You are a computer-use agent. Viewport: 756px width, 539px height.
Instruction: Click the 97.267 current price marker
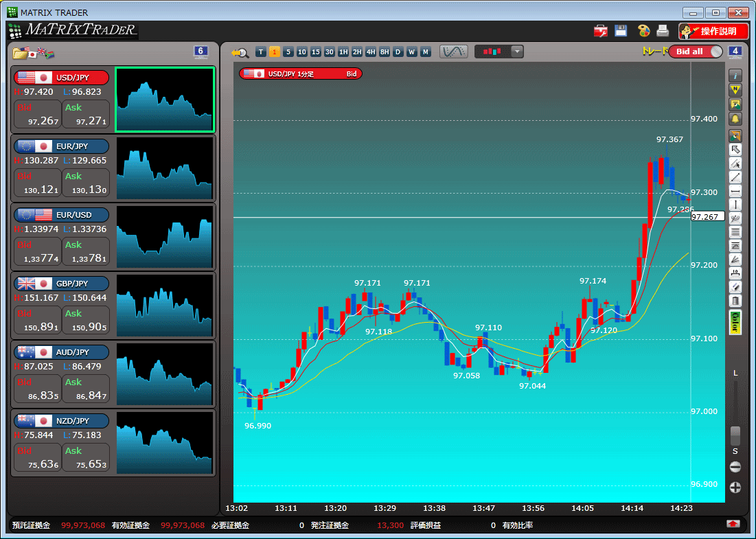[707, 217]
